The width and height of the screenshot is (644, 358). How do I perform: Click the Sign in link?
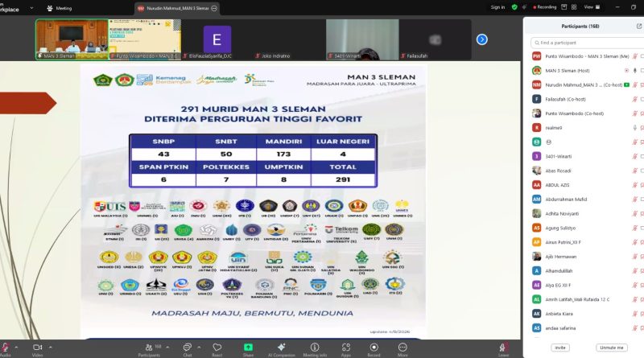pos(497,7)
